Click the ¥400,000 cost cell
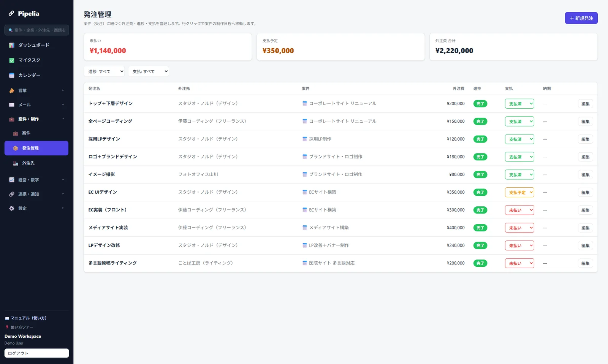Viewport: 608px width, 364px height. [456, 228]
